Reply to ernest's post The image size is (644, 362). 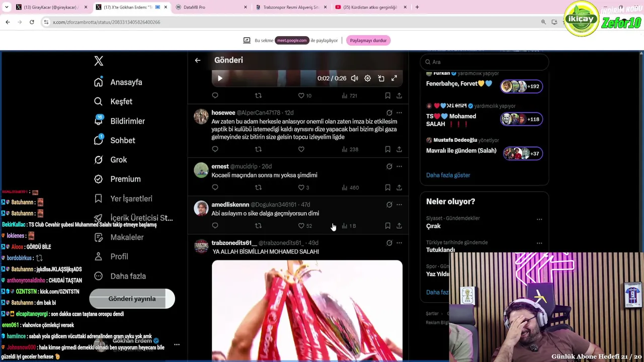point(215,188)
